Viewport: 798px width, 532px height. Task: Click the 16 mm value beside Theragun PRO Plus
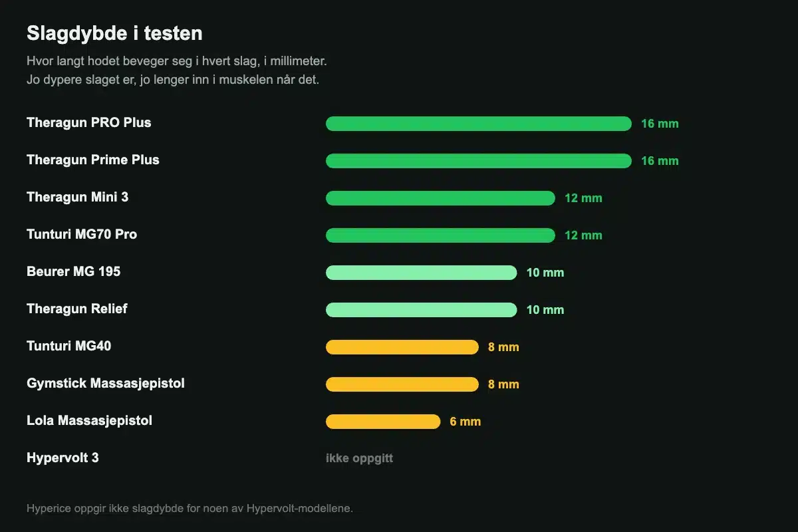click(x=660, y=124)
